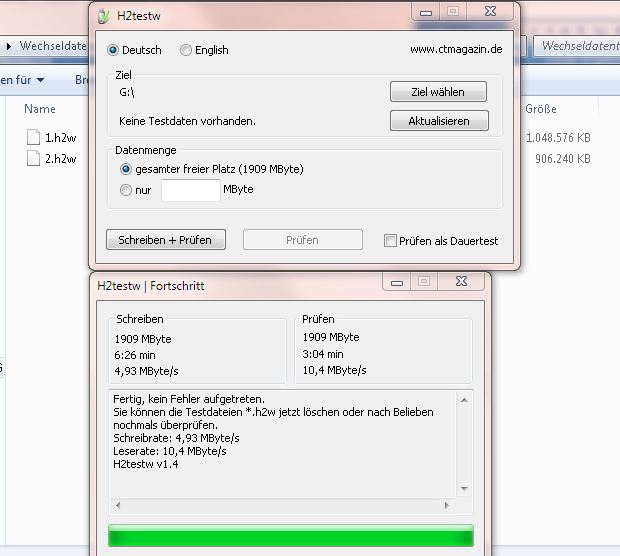Click the file icon of 1.h2w
Viewport: 620px width, 556px height.
[33, 137]
